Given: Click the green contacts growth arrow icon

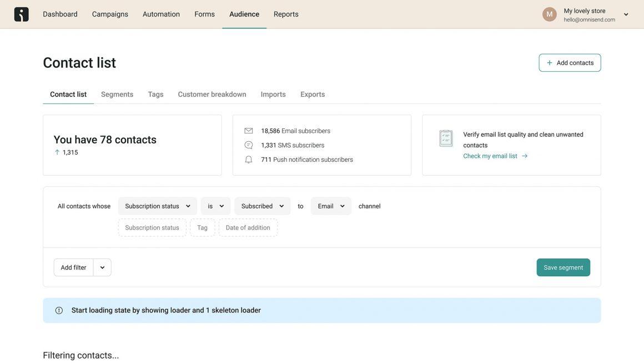Looking at the screenshot, I should pos(57,152).
